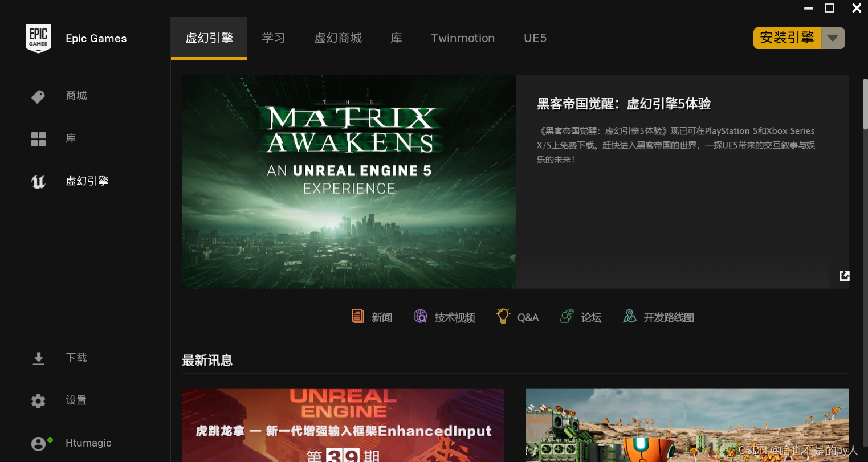The width and height of the screenshot is (868, 462).
Task: Click the 最新讯息 section heading
Action: 207,361
